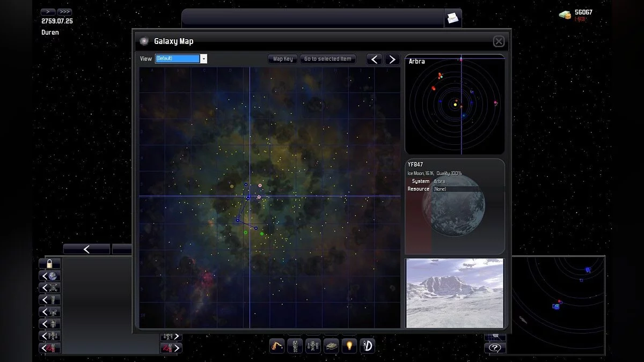Click the Arbra system orbit view
Image resolution: width=644 pixels, height=362 pixels.
pos(455,105)
